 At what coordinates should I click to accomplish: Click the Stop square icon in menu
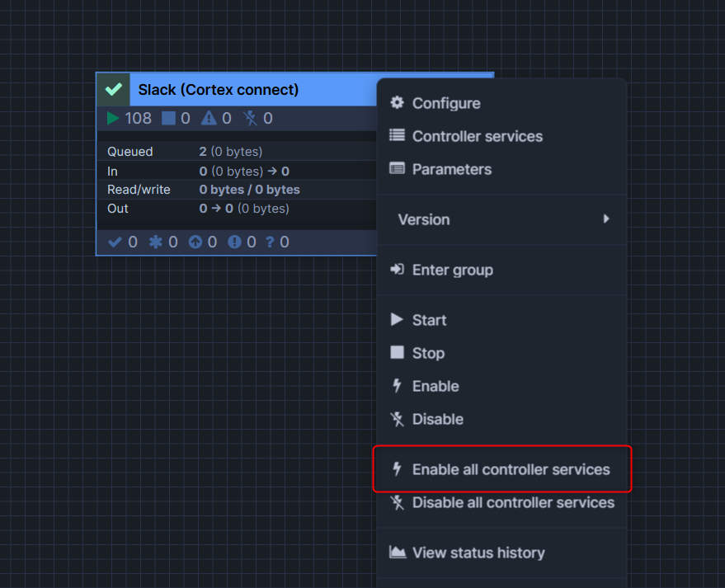click(x=397, y=352)
